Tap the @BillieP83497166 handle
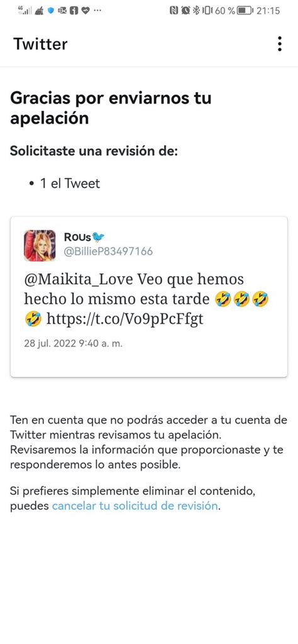 (108, 251)
